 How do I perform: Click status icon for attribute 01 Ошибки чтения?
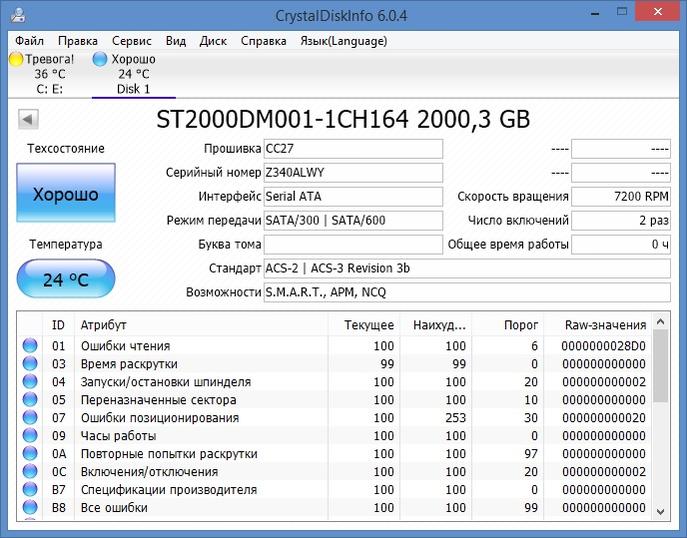click(30, 346)
